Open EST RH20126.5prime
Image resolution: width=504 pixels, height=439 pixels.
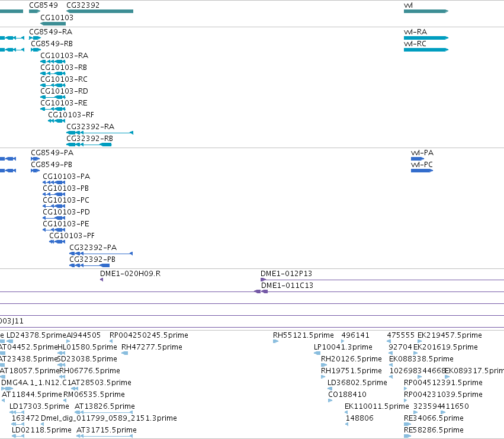click(x=351, y=359)
